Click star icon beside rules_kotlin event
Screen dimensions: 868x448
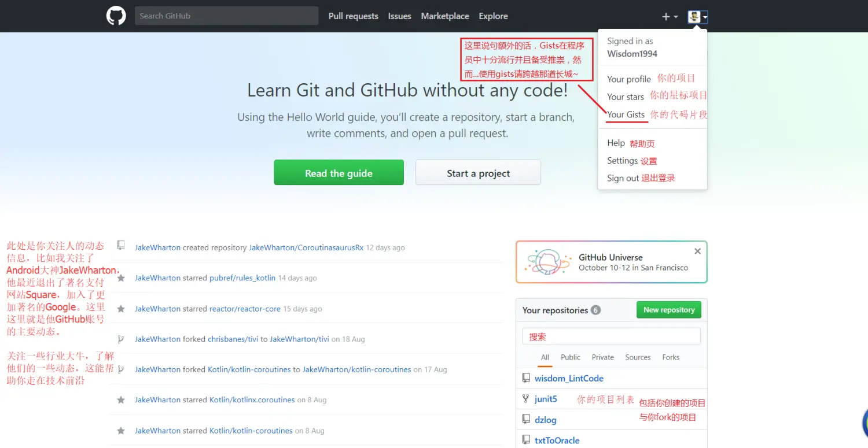(x=121, y=278)
